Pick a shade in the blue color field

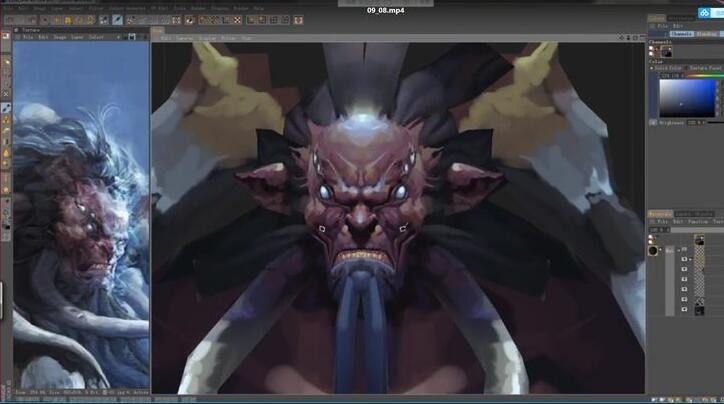coord(687,98)
